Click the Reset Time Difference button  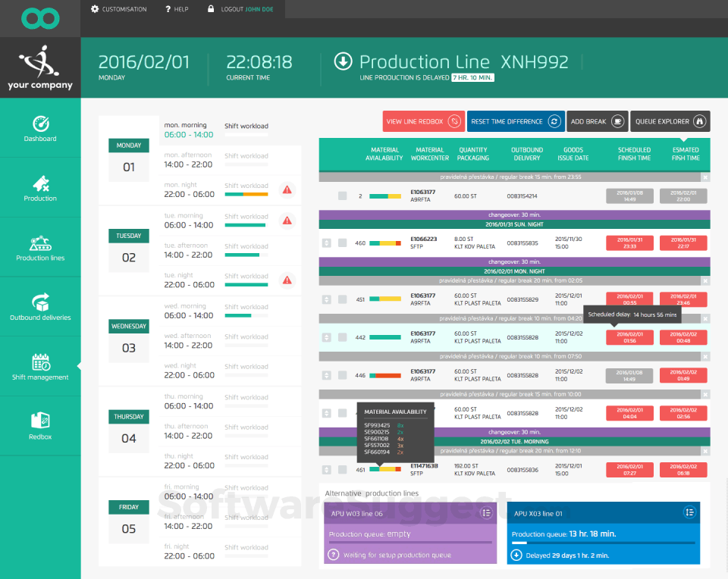[516, 121]
